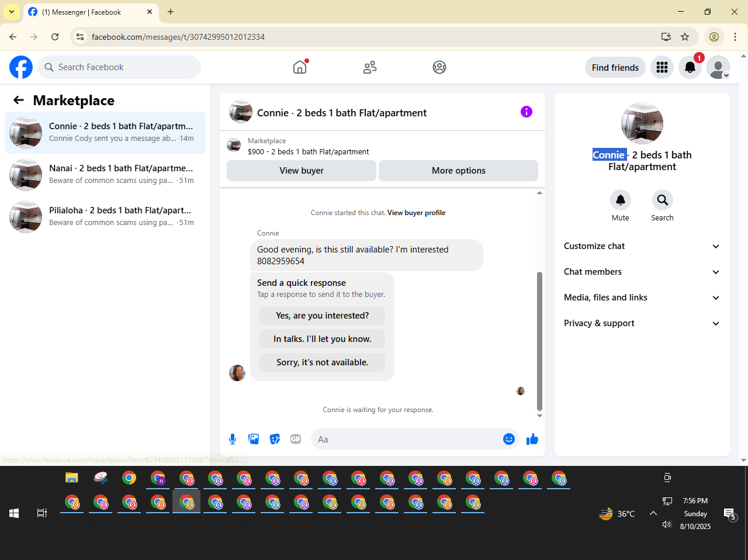Viewport: 748px width, 560px height.
Task: Click the back arrow beside Marketplace
Action: click(19, 101)
